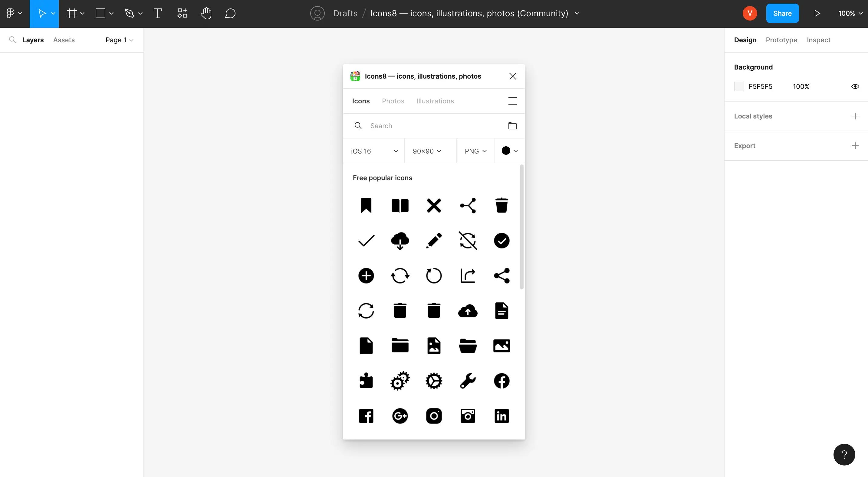
Task: Click the Share button
Action: tap(782, 13)
